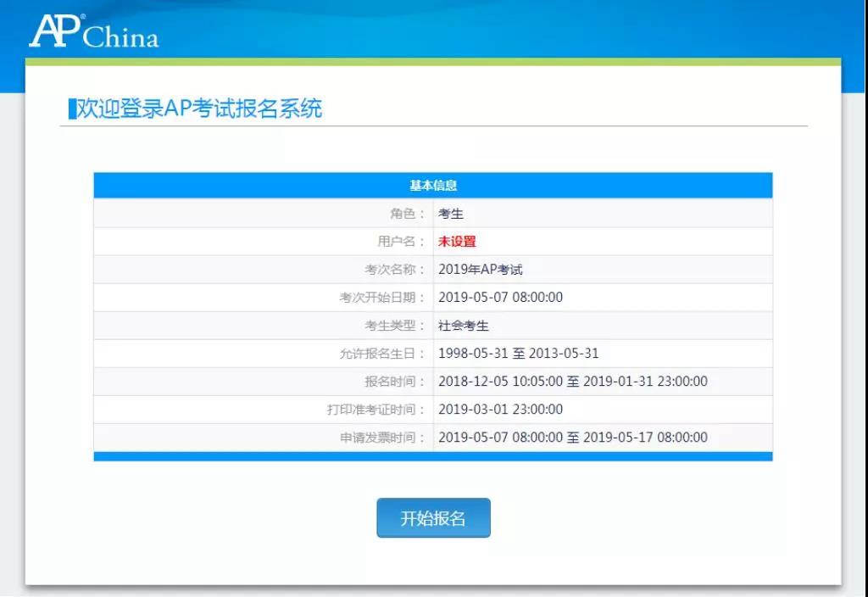Click the 角色 label
The width and height of the screenshot is (868, 597).
coord(407,214)
